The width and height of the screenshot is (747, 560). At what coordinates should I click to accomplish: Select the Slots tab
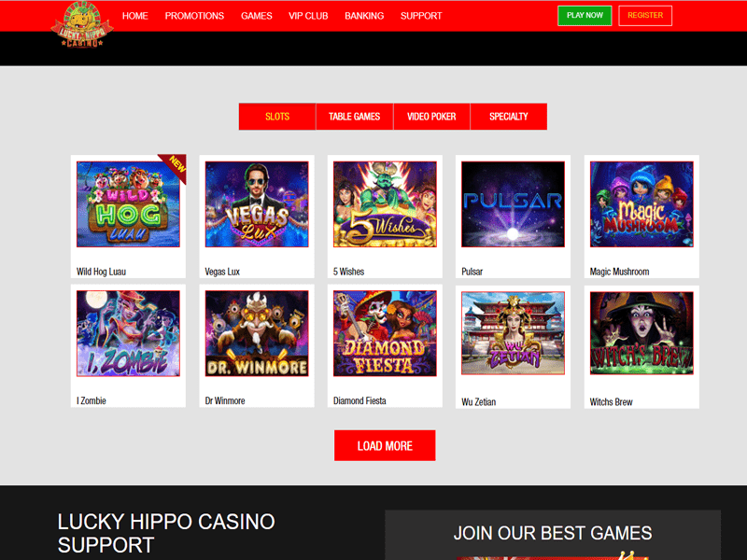tap(277, 117)
